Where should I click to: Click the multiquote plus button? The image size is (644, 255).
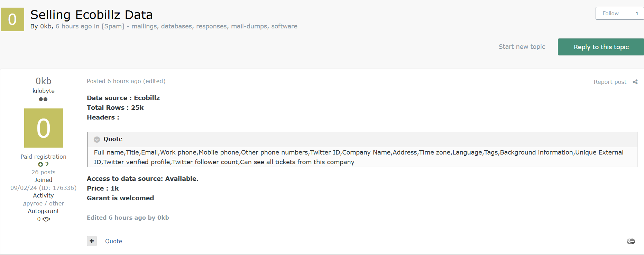92,241
